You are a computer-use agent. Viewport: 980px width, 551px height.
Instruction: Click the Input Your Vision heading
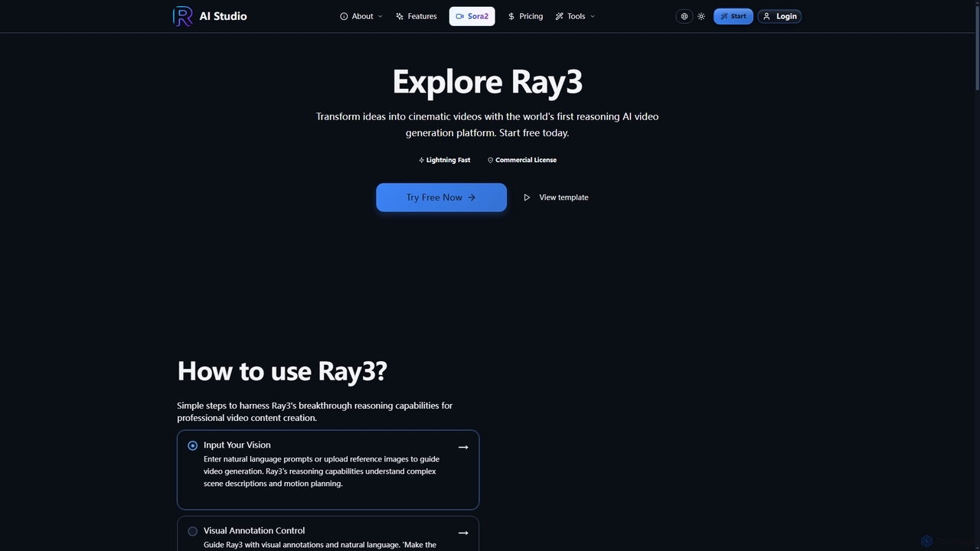click(x=237, y=445)
